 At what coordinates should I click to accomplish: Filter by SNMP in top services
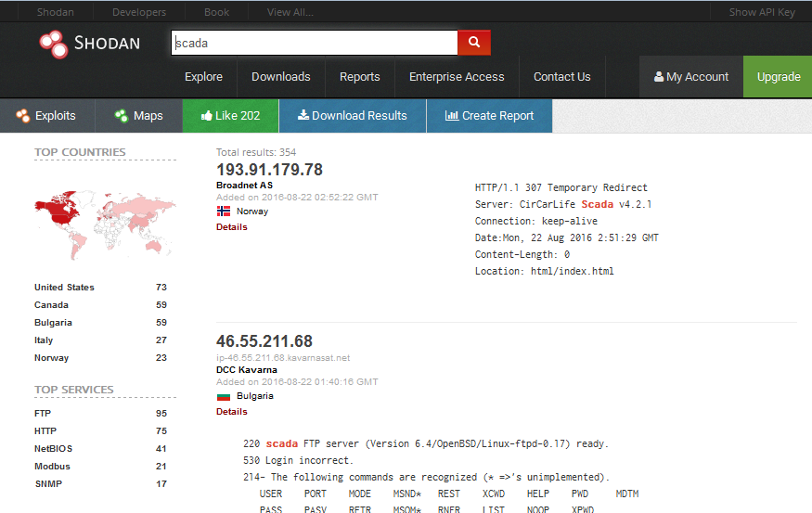48,484
